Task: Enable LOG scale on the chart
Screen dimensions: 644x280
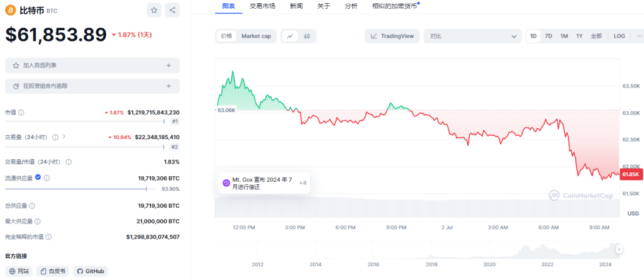Action: coord(619,36)
